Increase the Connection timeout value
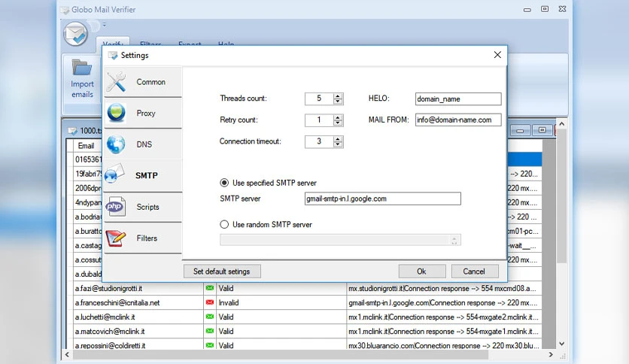629x364 pixels. [x=338, y=139]
